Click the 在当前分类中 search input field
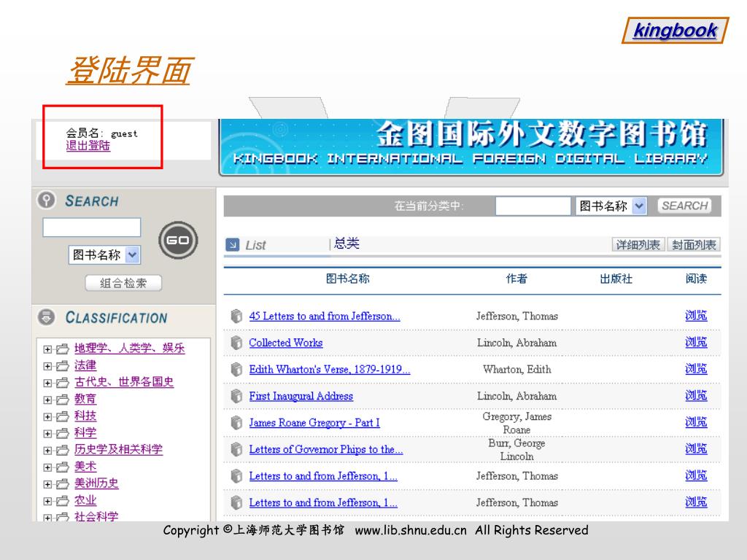Screen dimensions: 747x560 [x=533, y=206]
